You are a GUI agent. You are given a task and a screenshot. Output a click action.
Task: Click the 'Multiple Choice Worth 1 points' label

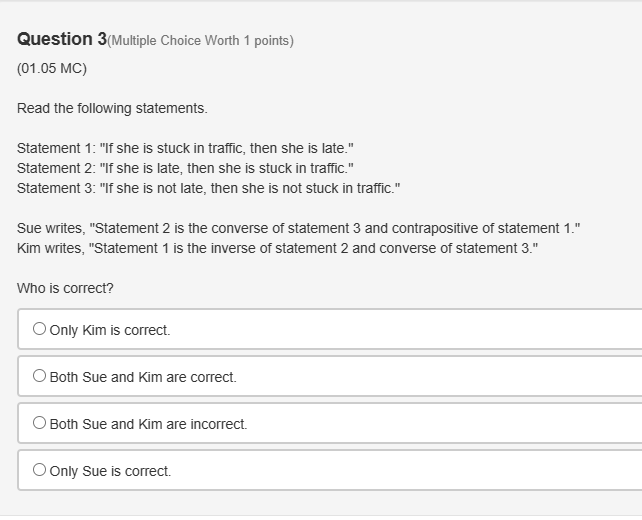tap(200, 41)
